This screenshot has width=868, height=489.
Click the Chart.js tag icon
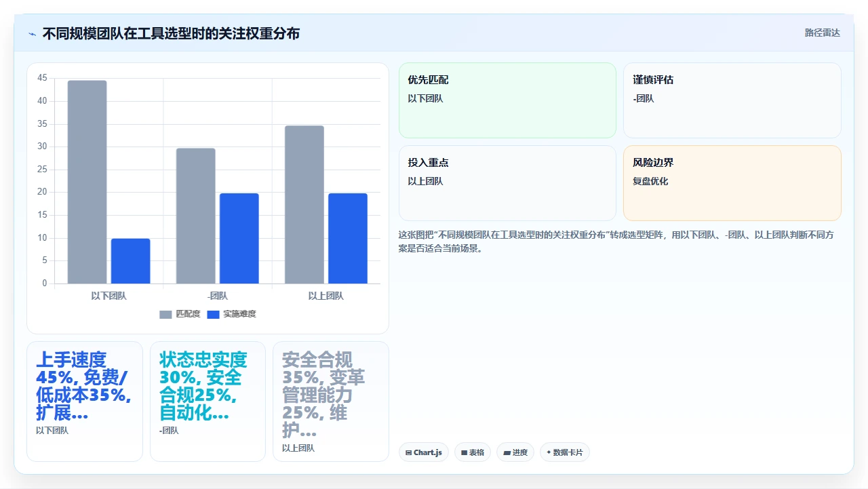tap(408, 452)
